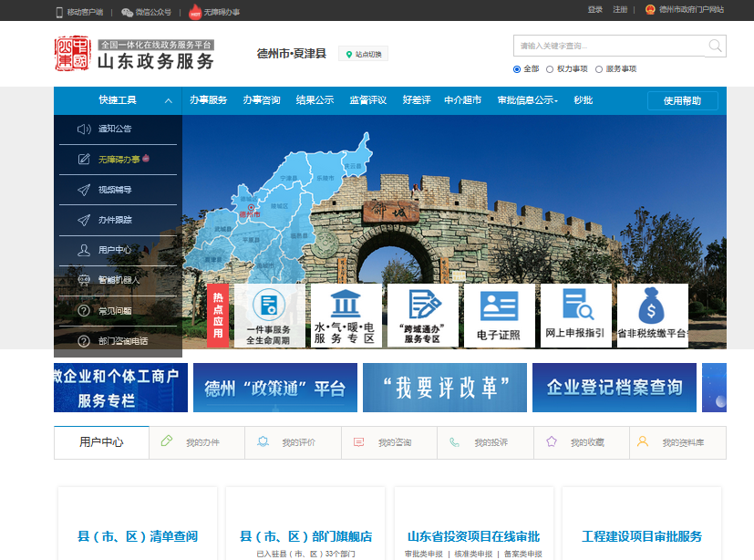Select the 服务事项 radio button

pos(599,69)
